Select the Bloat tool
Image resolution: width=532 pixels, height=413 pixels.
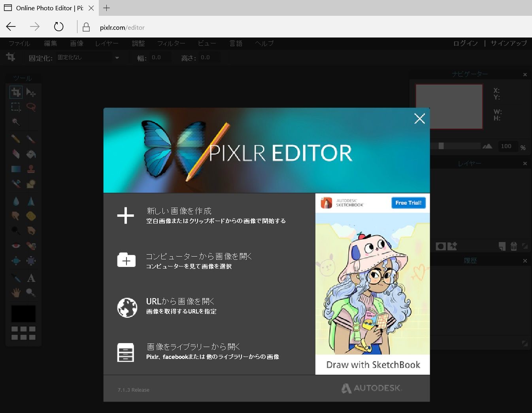coord(16,261)
